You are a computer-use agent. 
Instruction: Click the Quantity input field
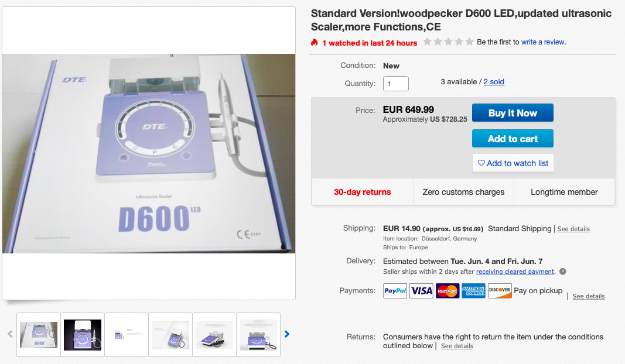pyautogui.click(x=396, y=84)
